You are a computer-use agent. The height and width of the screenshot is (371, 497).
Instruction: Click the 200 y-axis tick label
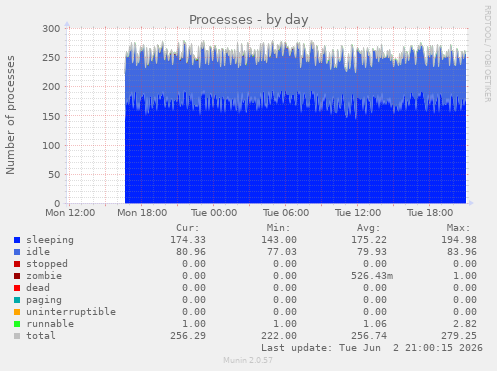pos(51,87)
